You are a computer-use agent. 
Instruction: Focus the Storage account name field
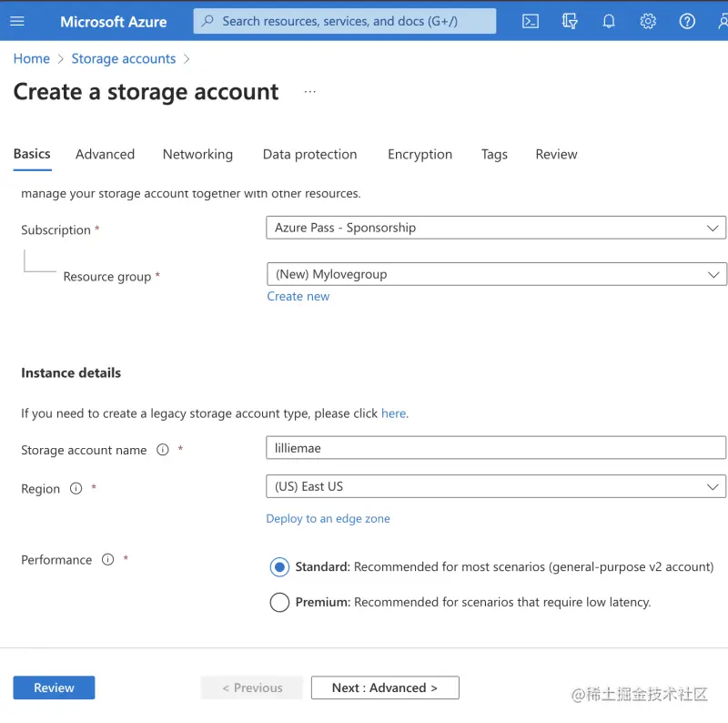click(x=496, y=448)
